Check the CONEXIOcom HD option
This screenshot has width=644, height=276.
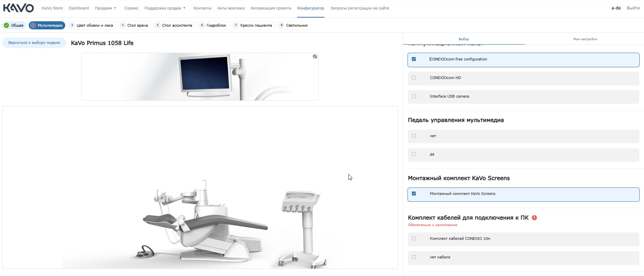[x=414, y=78]
